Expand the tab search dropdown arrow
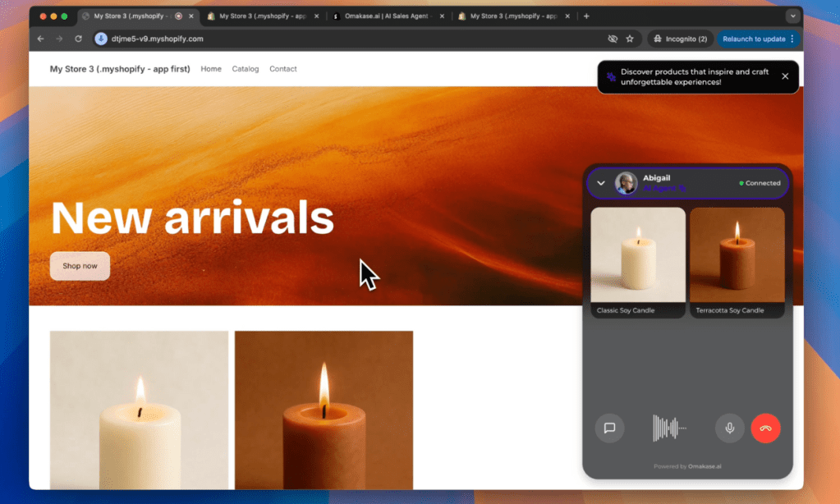Image resolution: width=840 pixels, height=504 pixels. point(792,16)
